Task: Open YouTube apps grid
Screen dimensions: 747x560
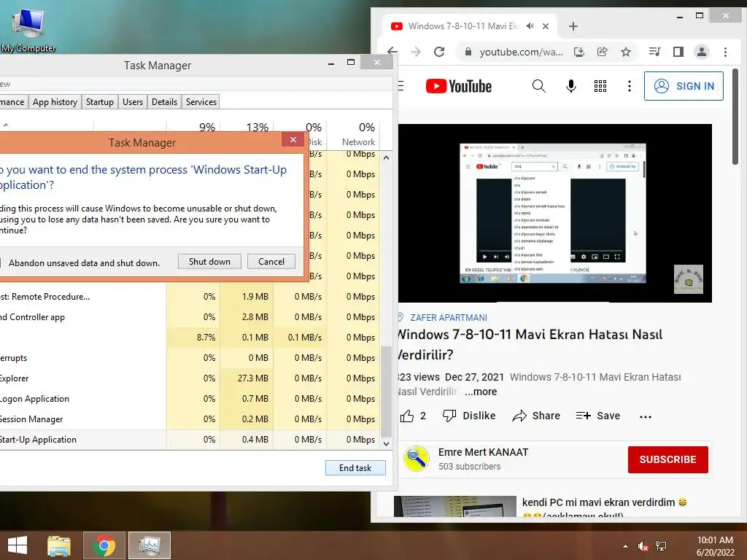Action: click(x=600, y=86)
